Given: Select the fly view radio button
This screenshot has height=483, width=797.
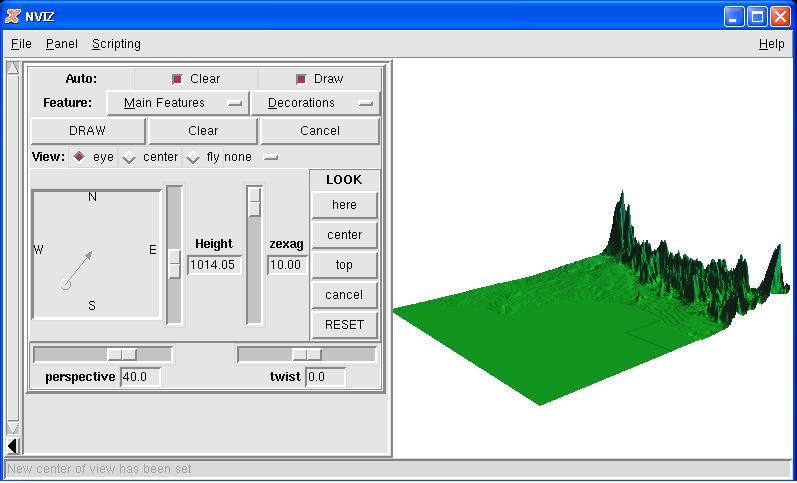Looking at the screenshot, I should point(192,158).
